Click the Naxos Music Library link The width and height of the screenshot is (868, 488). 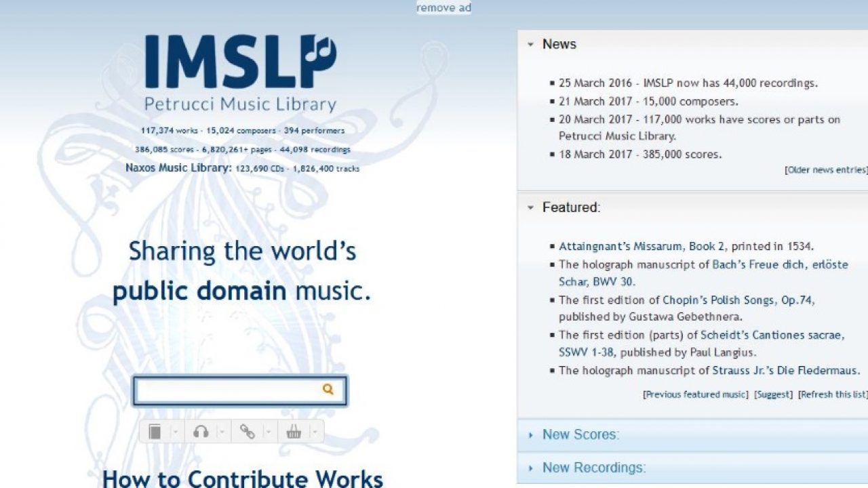[178, 167]
